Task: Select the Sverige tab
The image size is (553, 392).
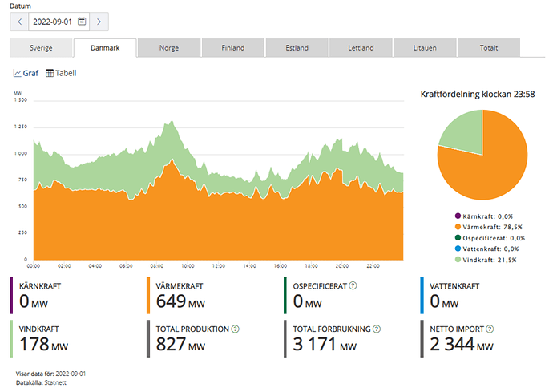Action: pos(41,48)
